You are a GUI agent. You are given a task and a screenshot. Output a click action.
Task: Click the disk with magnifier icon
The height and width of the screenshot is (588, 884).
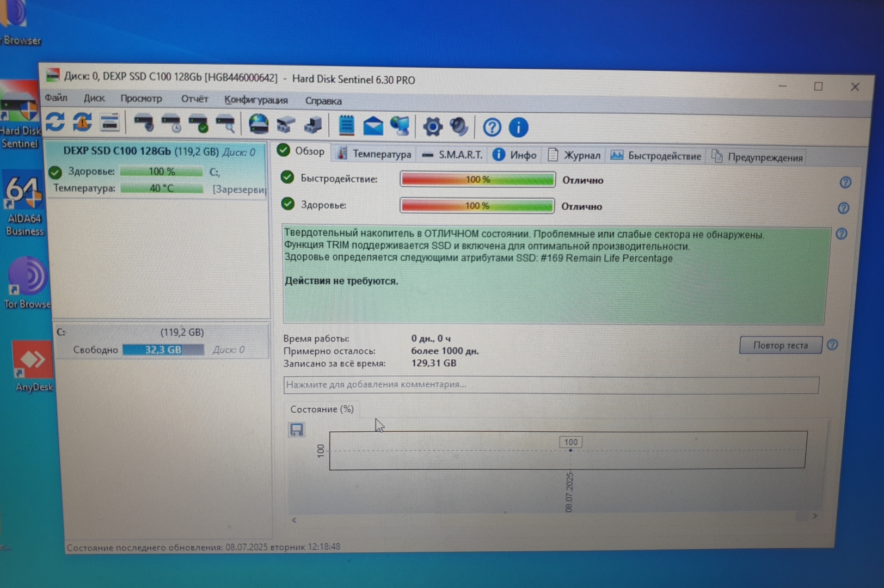pyautogui.click(x=225, y=124)
